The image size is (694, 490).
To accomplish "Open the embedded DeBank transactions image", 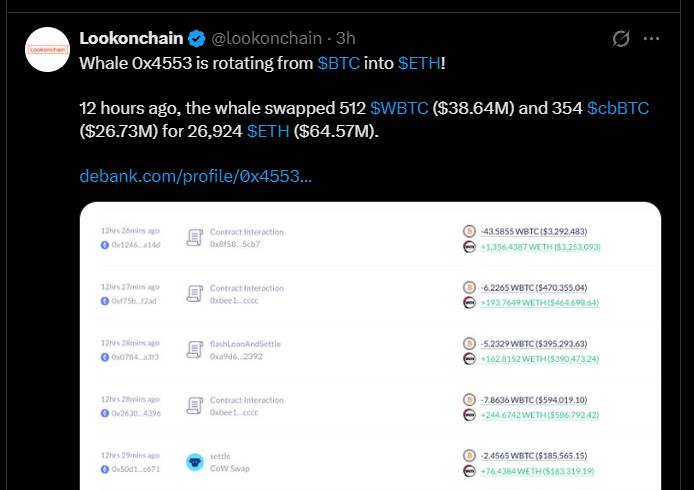I will coord(370,346).
